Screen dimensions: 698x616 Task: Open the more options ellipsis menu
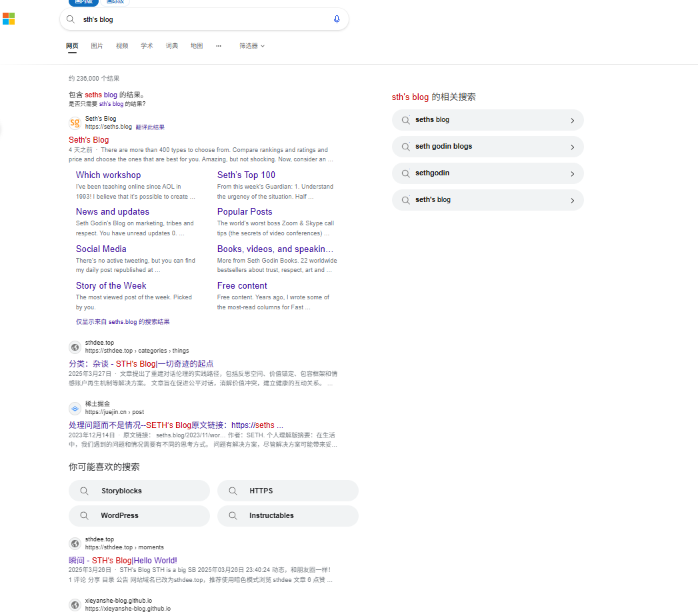tap(219, 46)
